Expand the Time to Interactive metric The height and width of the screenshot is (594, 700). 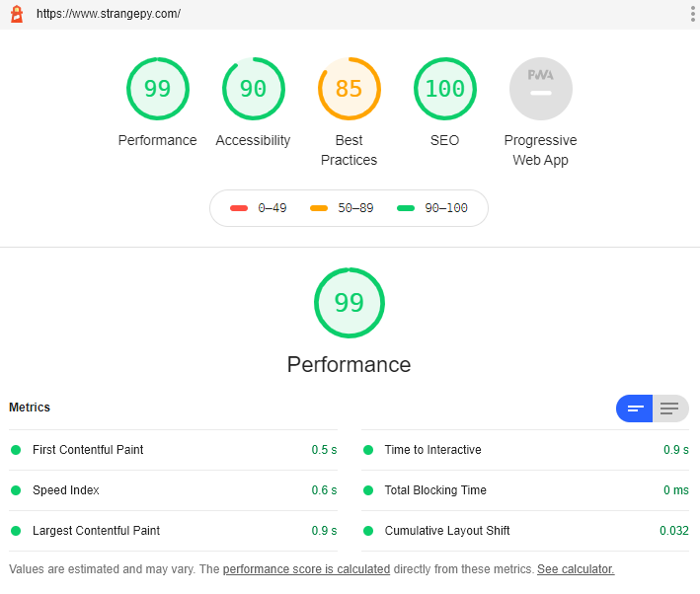point(525,450)
